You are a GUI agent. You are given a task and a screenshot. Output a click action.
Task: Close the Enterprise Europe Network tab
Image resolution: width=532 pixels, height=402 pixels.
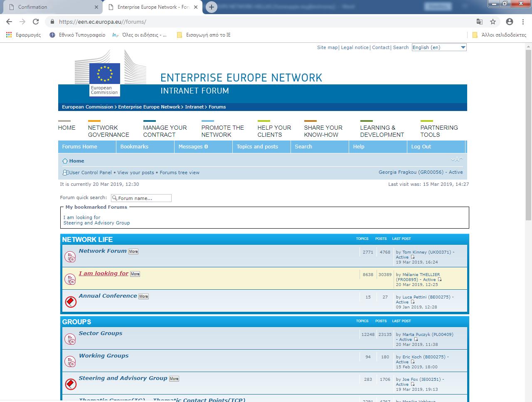pyautogui.click(x=196, y=7)
